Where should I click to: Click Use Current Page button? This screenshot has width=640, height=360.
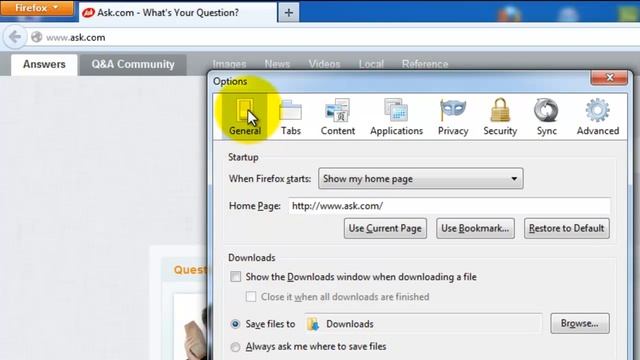pyautogui.click(x=385, y=228)
